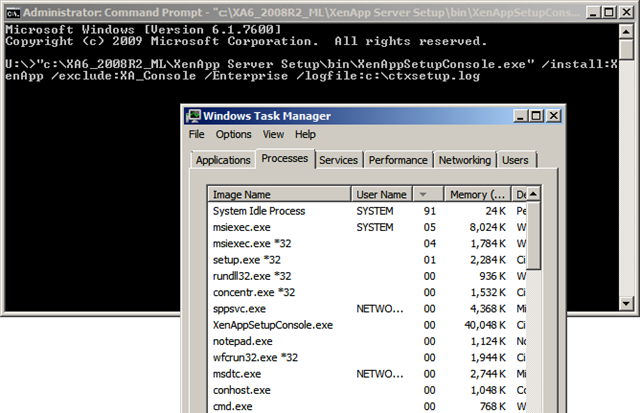The image size is (640, 413).
Task: Select the msiexec.exe *32 process
Action: pyautogui.click(x=367, y=244)
